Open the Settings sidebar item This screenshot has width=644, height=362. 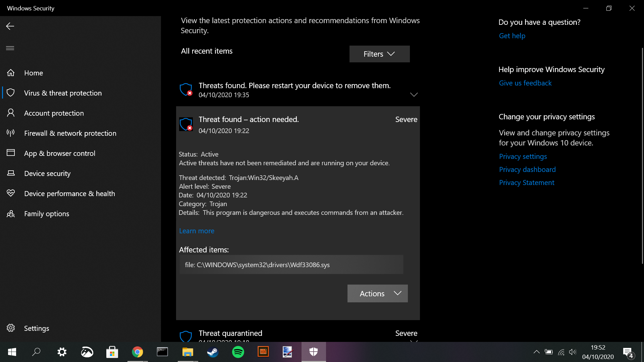click(80, 328)
